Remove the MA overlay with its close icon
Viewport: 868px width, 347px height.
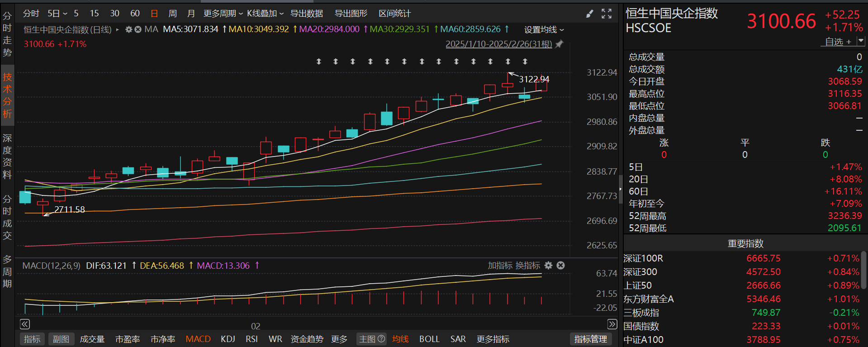coord(138,29)
